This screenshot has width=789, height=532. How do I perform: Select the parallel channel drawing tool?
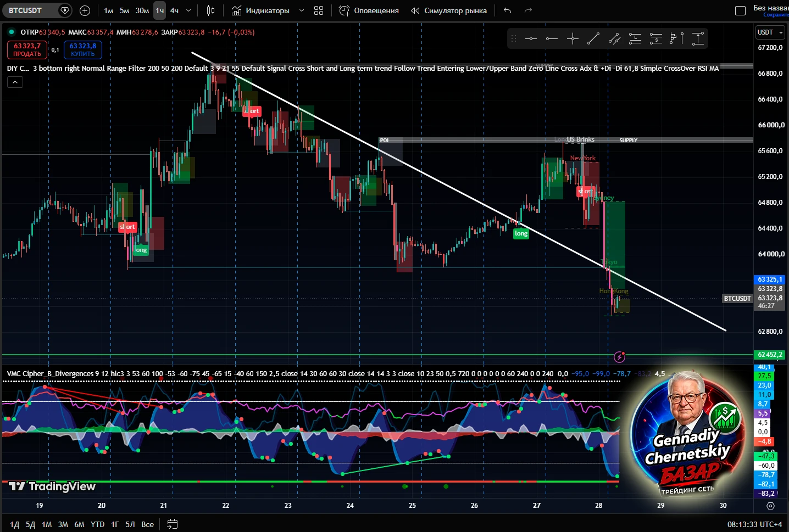pos(614,38)
